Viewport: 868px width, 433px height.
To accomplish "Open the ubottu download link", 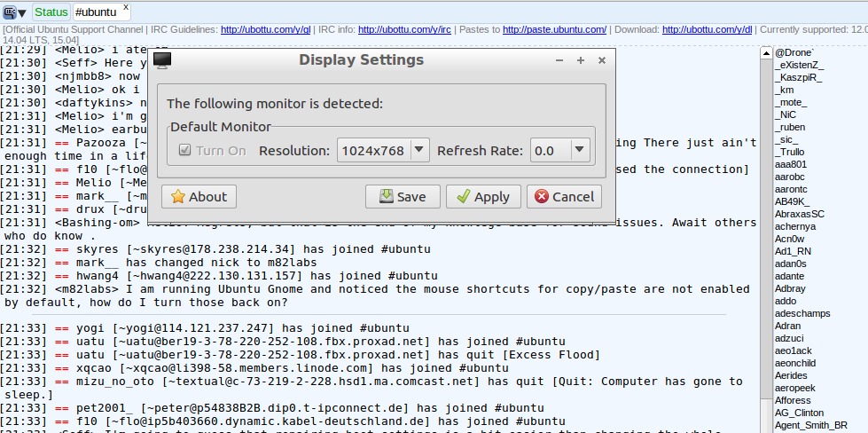I will point(708,29).
